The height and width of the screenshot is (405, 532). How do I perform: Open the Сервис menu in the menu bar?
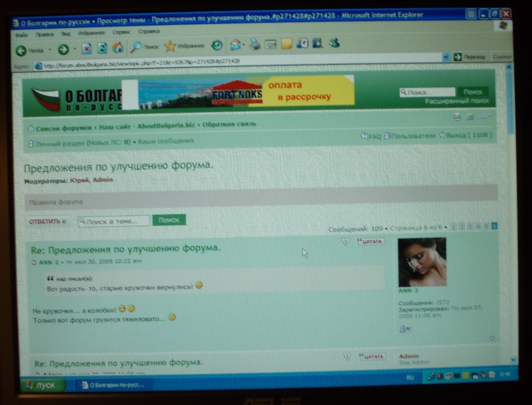[121, 32]
